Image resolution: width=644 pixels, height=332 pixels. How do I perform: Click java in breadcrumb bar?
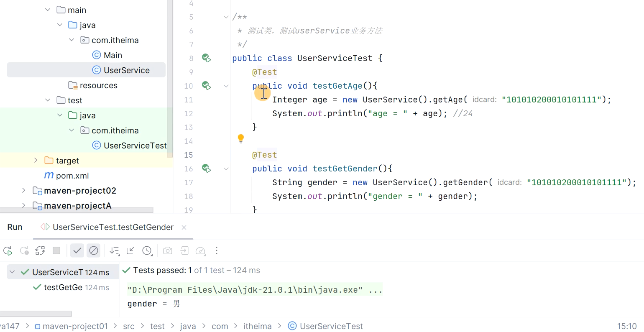[x=188, y=326]
